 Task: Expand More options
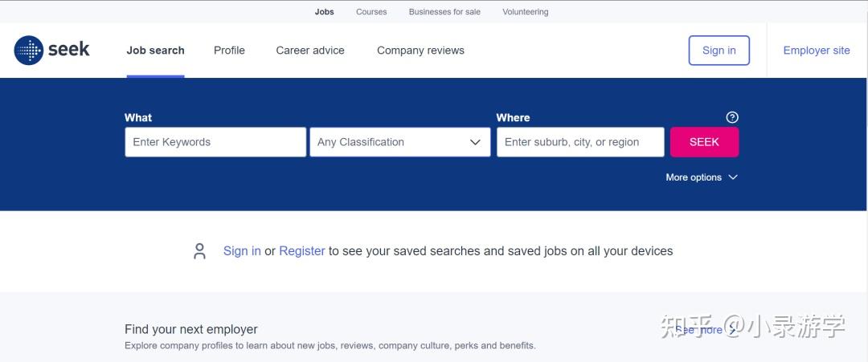[701, 177]
